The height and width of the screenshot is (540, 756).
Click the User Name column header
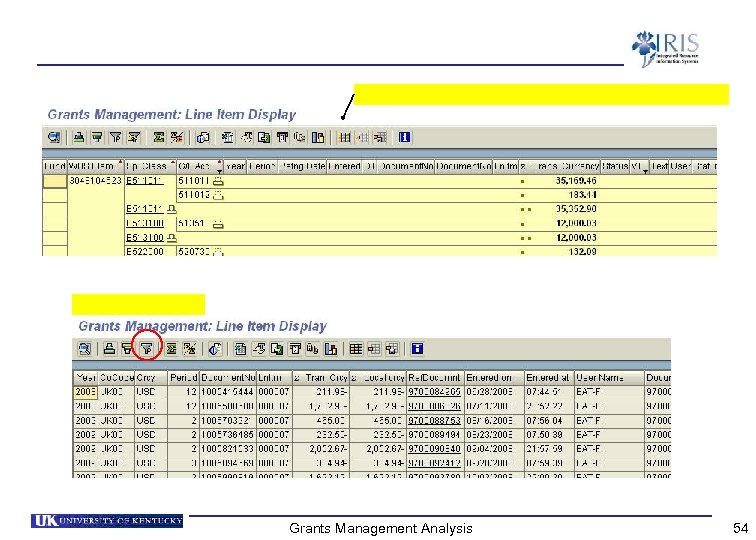click(x=609, y=378)
